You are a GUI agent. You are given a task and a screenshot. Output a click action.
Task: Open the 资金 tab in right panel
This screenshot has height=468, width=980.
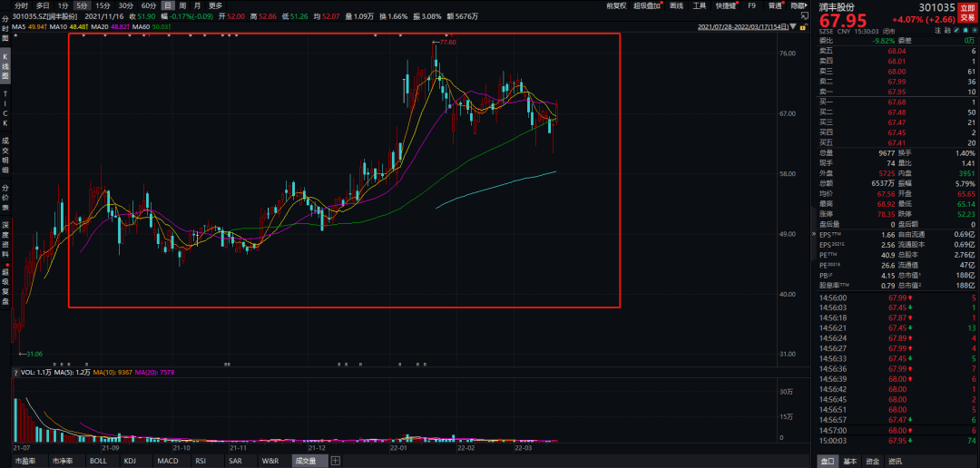point(871,461)
